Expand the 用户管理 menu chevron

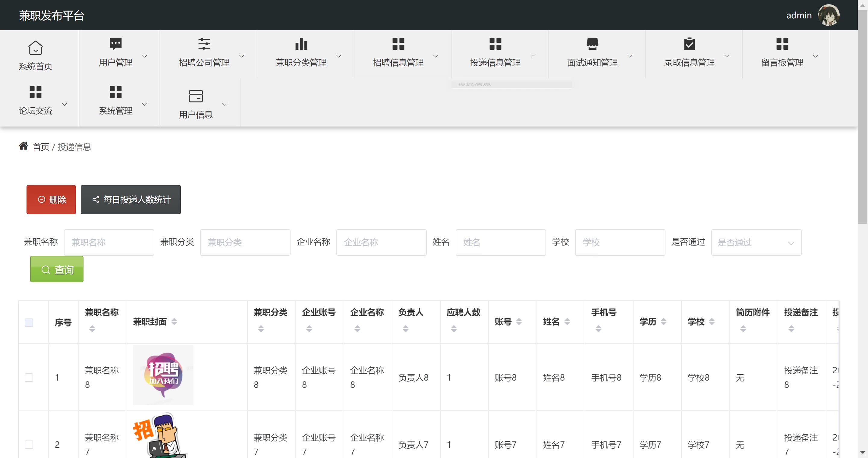(x=145, y=56)
